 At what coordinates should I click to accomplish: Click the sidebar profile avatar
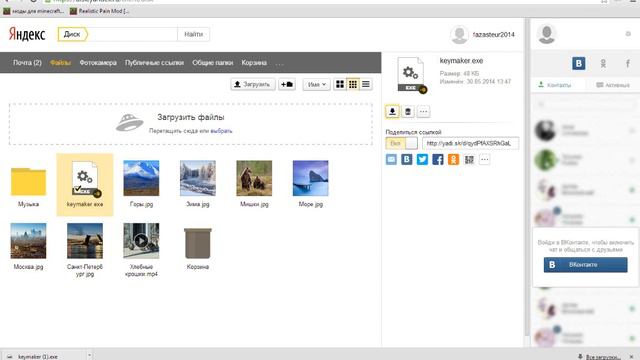pyautogui.click(x=547, y=33)
